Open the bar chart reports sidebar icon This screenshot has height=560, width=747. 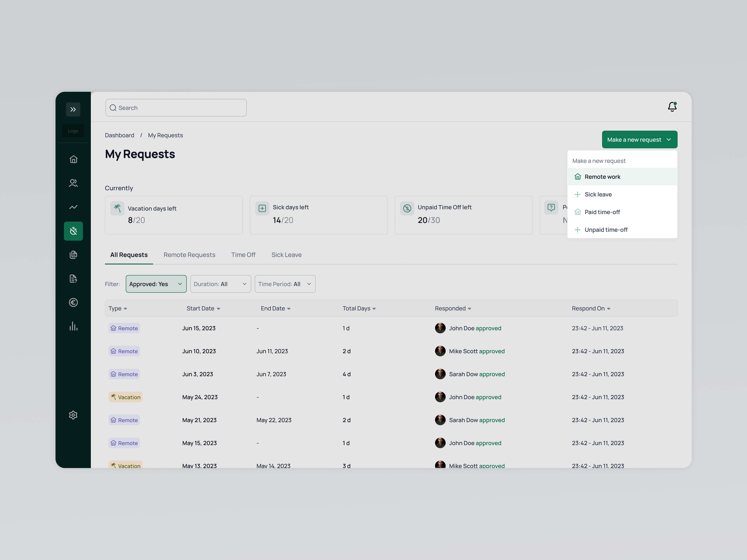pyautogui.click(x=73, y=326)
